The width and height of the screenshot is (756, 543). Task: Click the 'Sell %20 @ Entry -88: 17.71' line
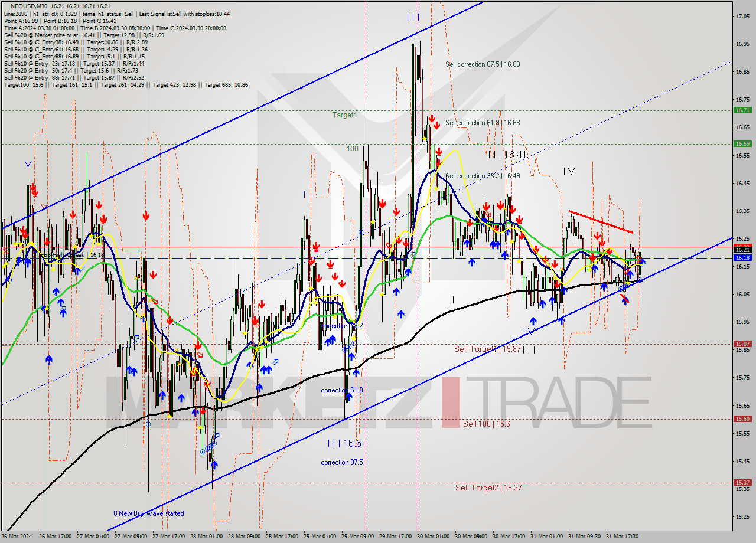click(74, 77)
